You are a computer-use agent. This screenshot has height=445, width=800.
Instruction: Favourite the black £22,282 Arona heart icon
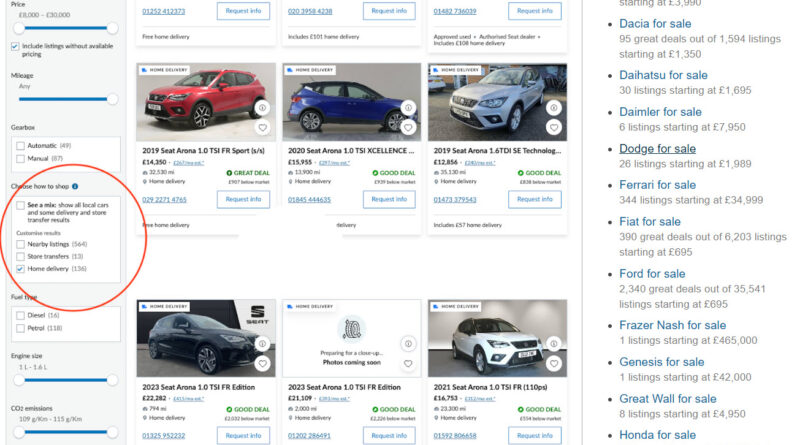262,364
